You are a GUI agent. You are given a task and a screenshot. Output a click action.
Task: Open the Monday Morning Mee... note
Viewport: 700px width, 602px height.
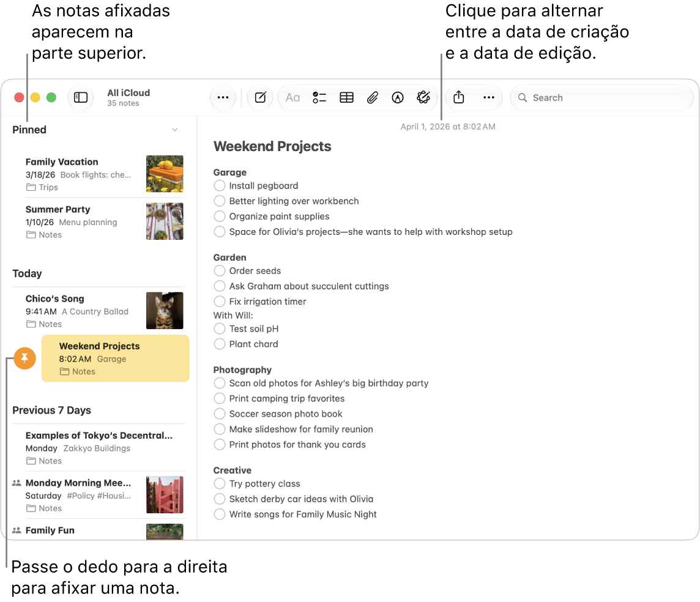point(99,495)
